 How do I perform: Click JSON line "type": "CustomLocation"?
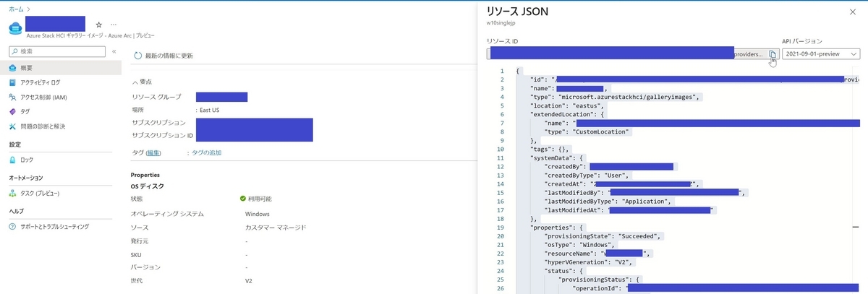(x=588, y=131)
